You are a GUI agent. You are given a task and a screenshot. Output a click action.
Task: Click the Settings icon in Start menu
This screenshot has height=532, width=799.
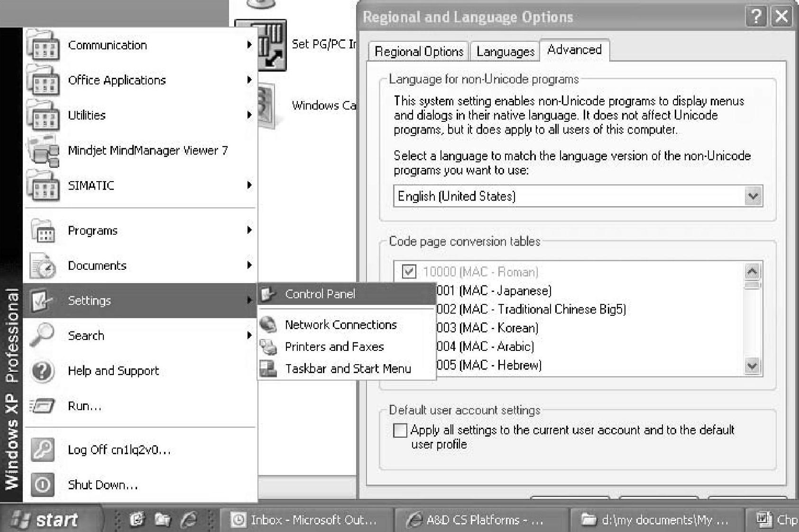tap(43, 301)
